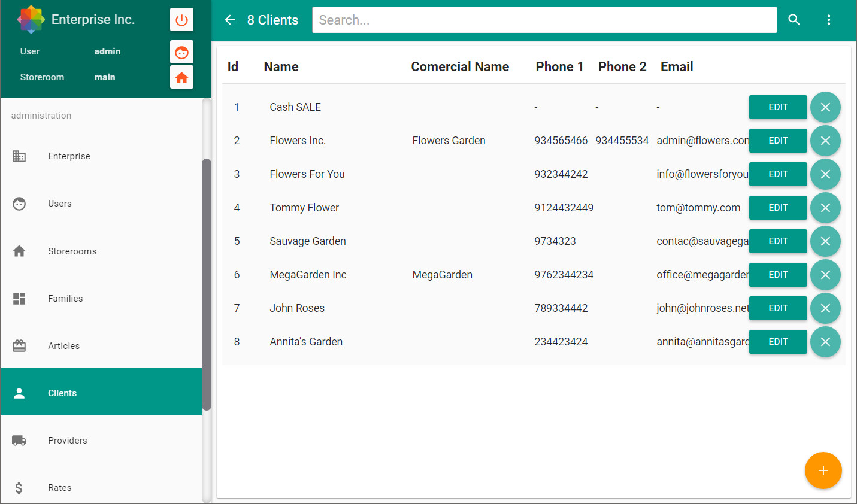Screen dimensions: 857x504
Task: Open the Storerooms section
Action: point(72,251)
